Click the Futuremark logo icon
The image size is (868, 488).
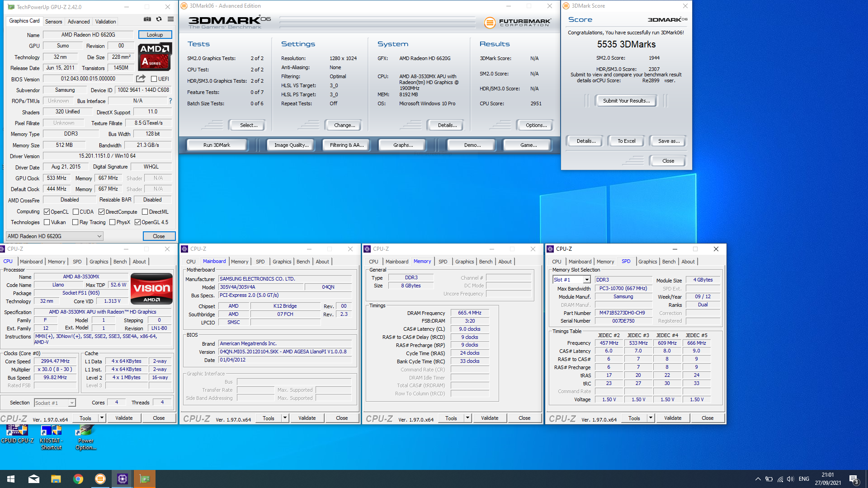click(490, 23)
